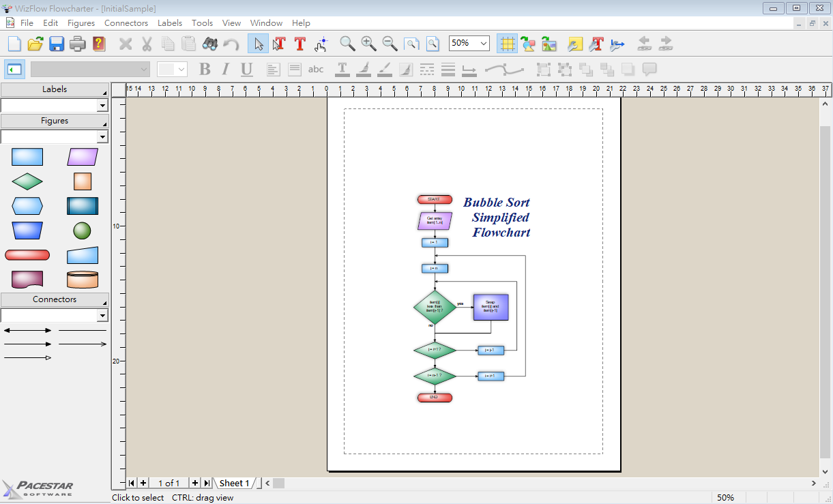Open the Figures style dropdown

102,137
